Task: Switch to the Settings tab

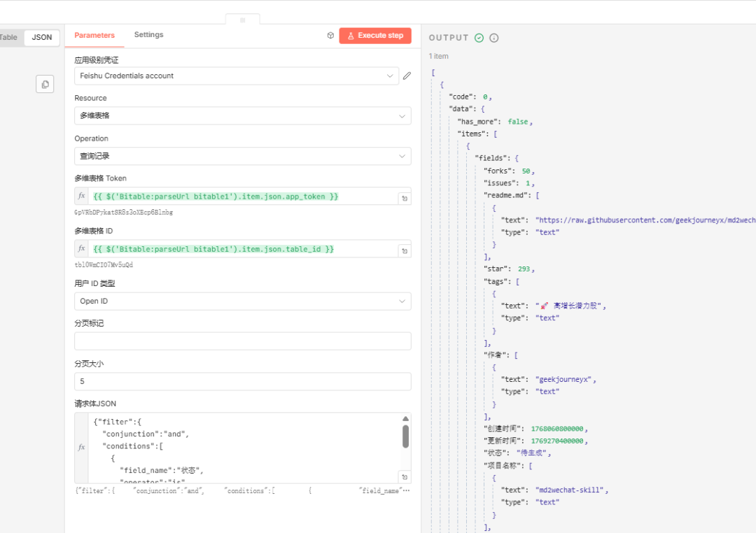Action: click(x=148, y=35)
